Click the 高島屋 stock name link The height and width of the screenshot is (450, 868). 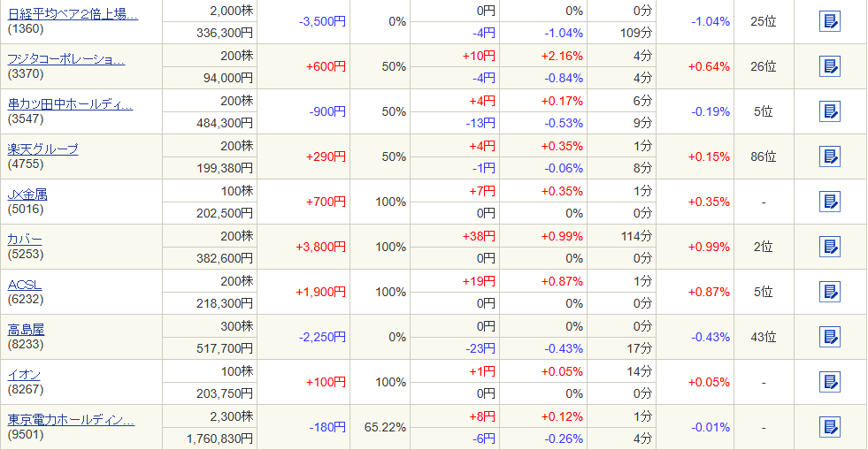click(26, 329)
